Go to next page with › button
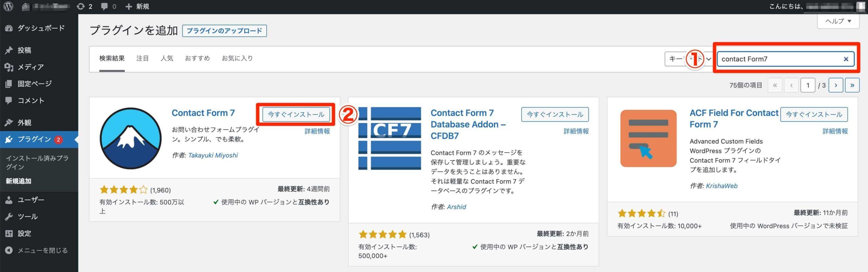This screenshot has height=272, width=868. tap(836, 85)
